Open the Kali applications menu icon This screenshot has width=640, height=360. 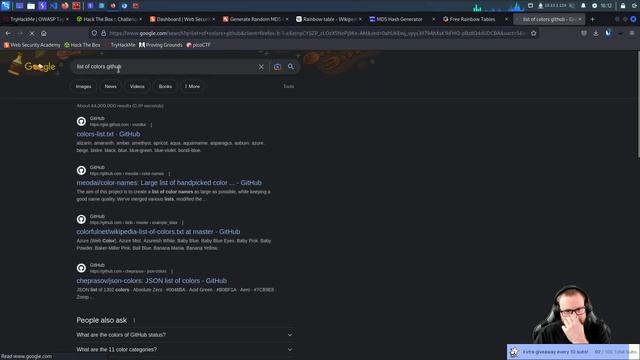coord(5,6)
